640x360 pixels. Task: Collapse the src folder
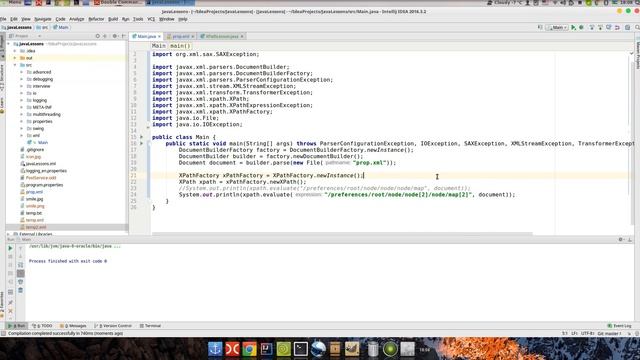[x=16, y=65]
